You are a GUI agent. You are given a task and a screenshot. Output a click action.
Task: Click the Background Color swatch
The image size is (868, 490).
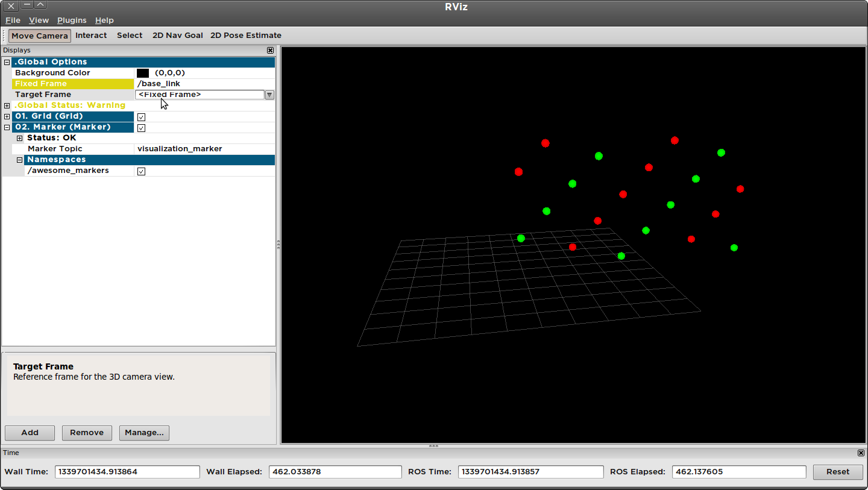coord(142,72)
